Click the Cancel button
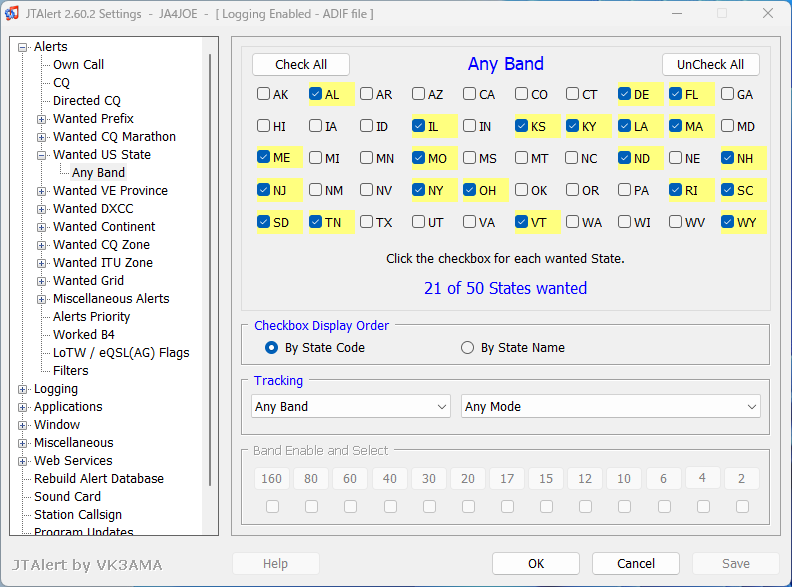The image size is (792, 587). point(636,563)
